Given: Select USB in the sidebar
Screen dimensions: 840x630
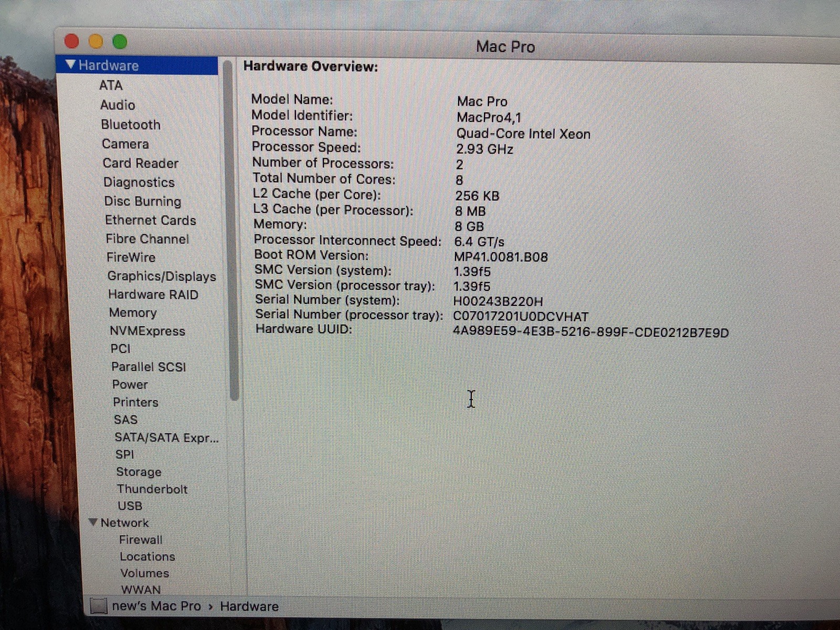Looking at the screenshot, I should click(130, 506).
